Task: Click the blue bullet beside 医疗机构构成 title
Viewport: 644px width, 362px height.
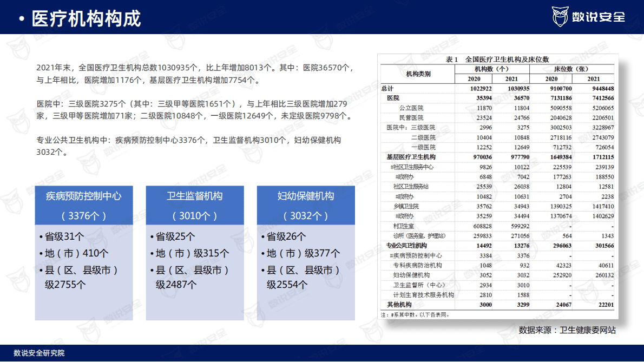Action: (x=22, y=17)
